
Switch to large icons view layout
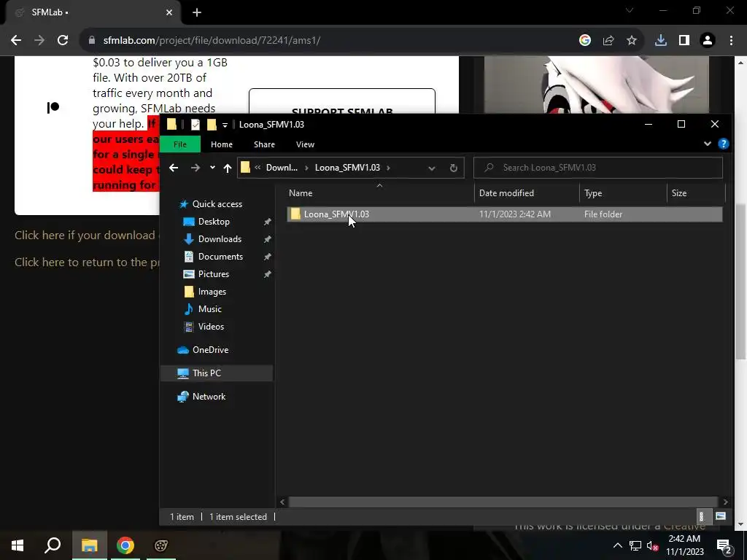point(720,516)
